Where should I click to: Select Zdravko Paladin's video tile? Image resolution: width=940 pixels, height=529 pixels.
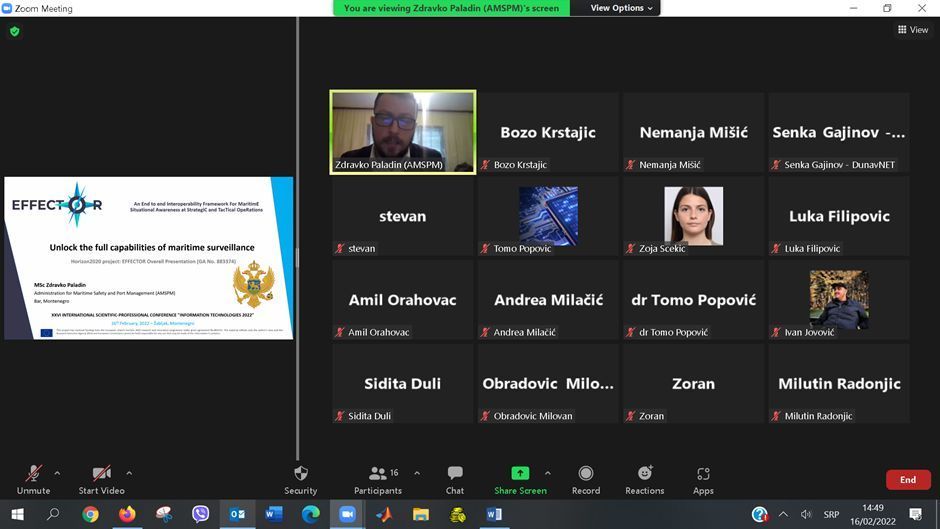coord(403,132)
